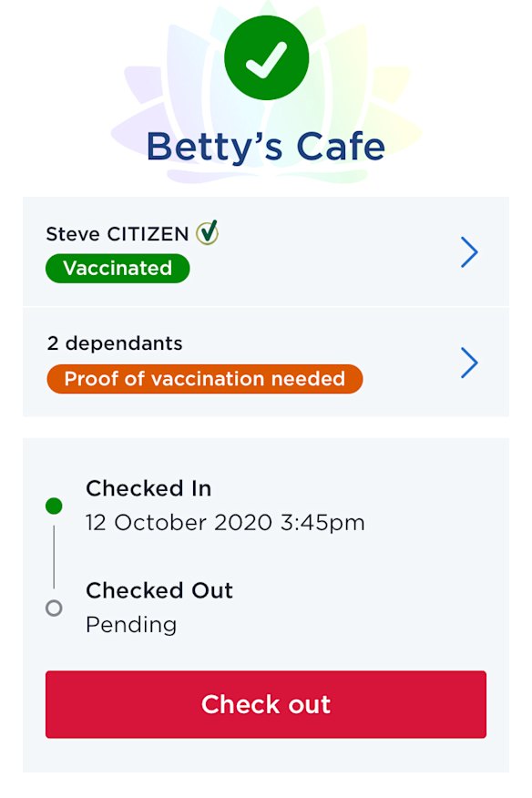532x798 pixels.
Task: Click the Checked In timestamp text
Action: point(226,523)
